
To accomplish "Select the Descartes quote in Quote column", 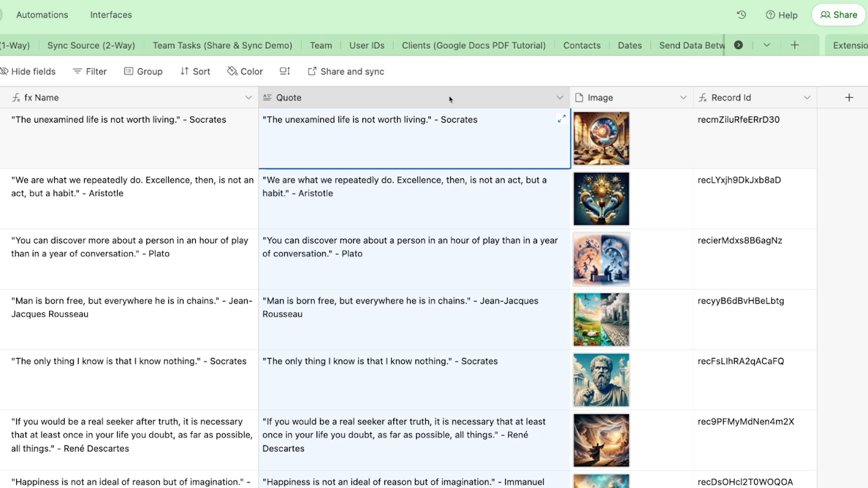I will click(x=414, y=440).
